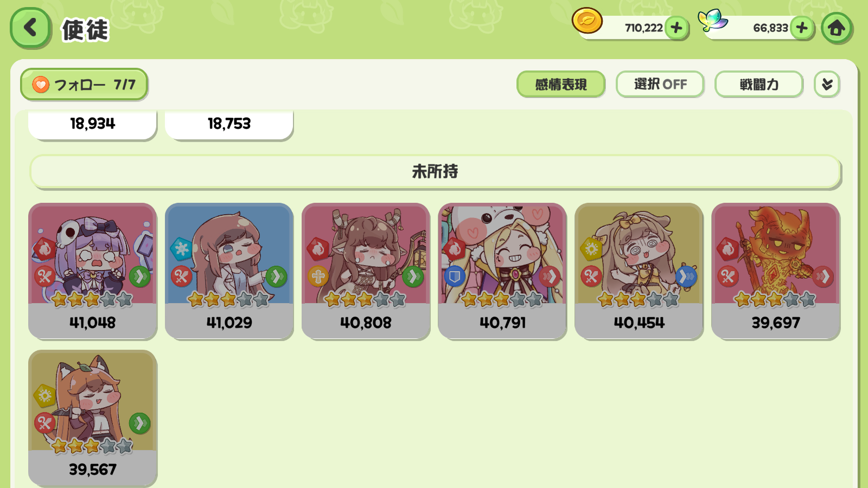Click the ice snowflake icon on 41,029 card

pyautogui.click(x=181, y=249)
